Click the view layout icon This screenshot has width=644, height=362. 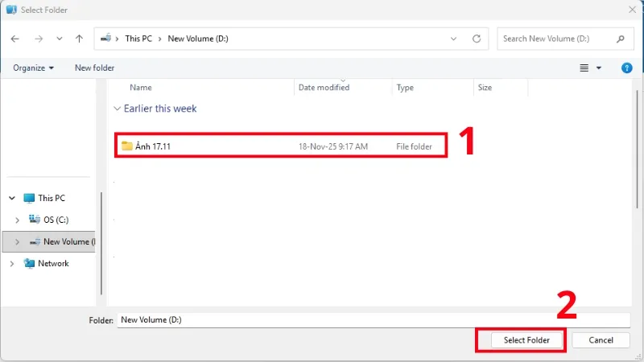click(584, 68)
